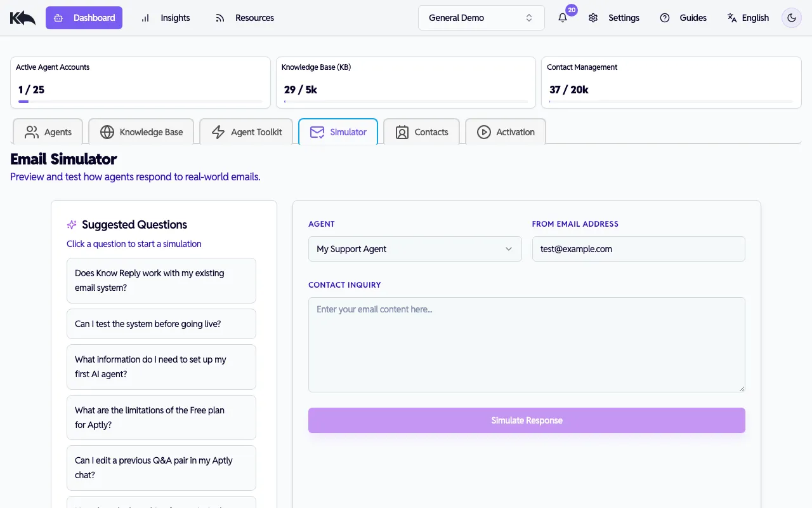
Task: Click the From Email Address field
Action: click(638, 249)
